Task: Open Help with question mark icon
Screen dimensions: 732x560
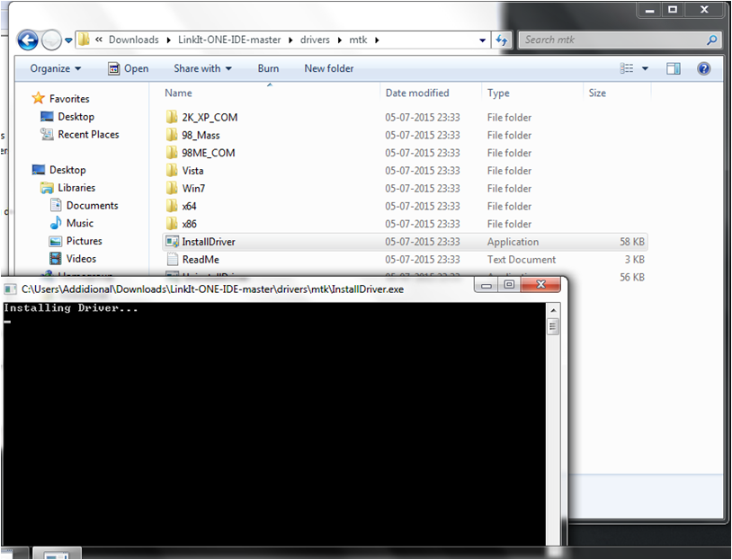Action: [x=703, y=68]
